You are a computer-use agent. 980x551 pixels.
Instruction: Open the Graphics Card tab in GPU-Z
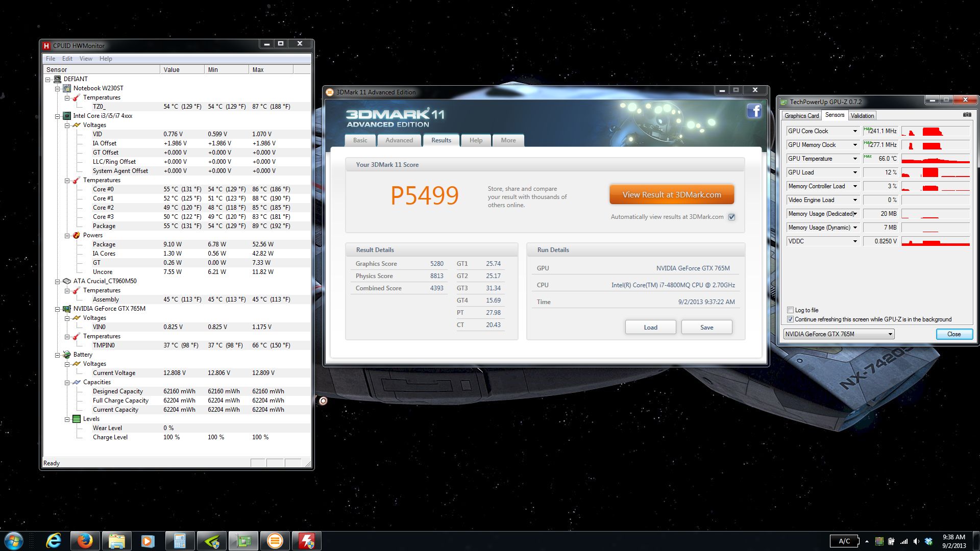click(801, 116)
